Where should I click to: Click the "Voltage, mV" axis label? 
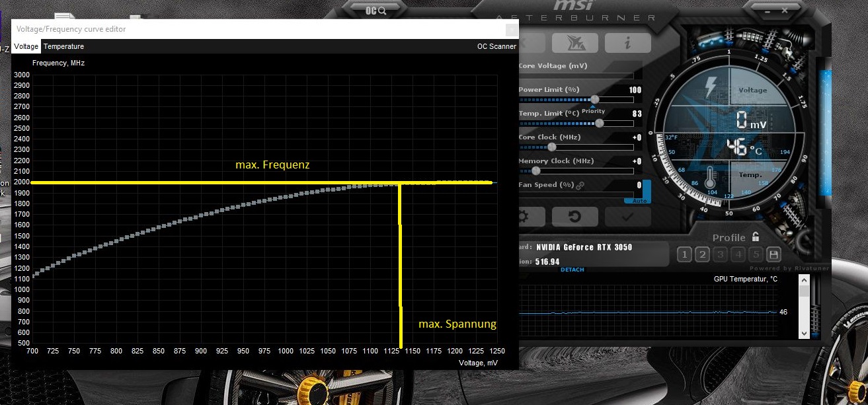478,363
